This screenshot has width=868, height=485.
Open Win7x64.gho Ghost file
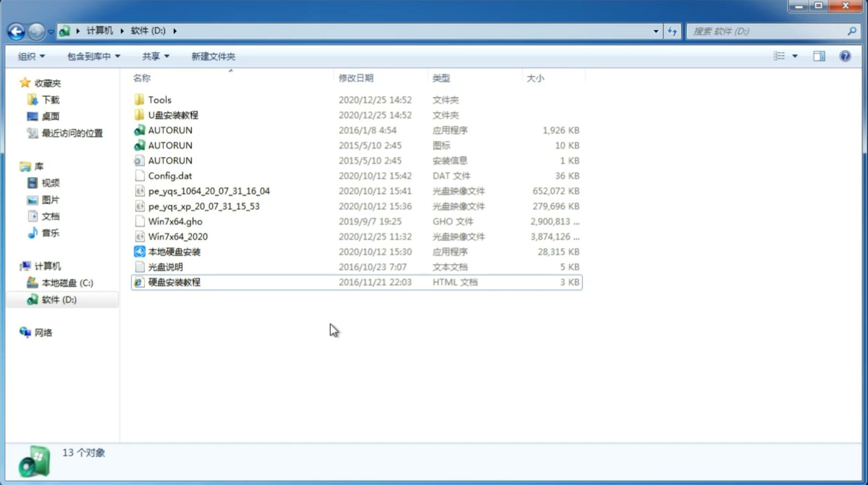(x=175, y=221)
